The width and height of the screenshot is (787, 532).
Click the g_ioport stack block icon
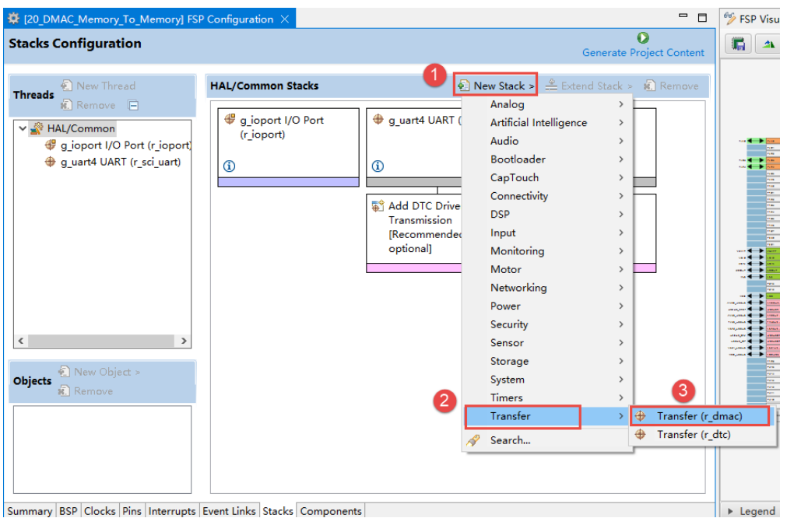pyautogui.click(x=230, y=119)
